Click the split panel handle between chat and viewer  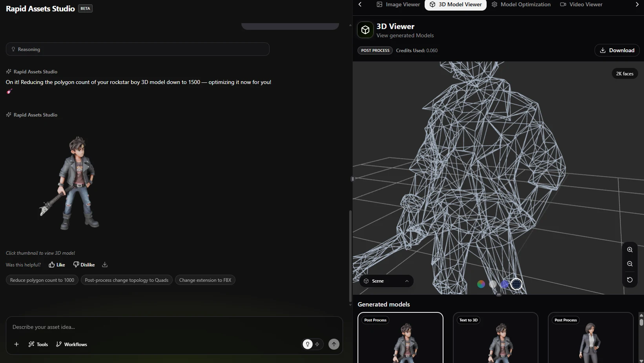[352, 179]
